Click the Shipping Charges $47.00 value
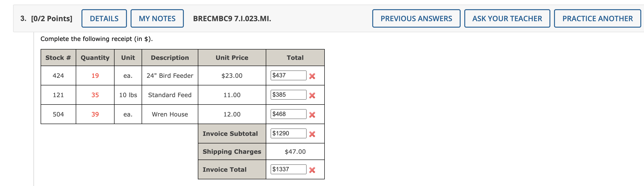The height and width of the screenshot is (186, 644). (x=295, y=151)
